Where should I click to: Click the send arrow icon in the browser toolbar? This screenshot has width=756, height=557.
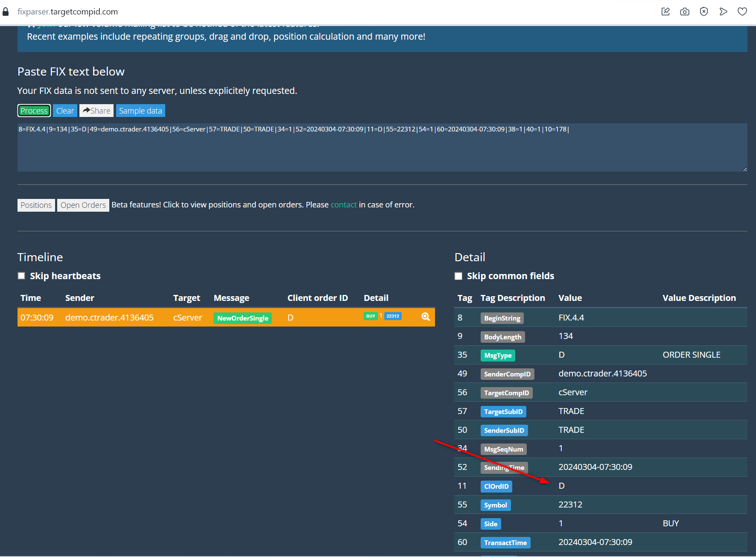click(x=723, y=12)
